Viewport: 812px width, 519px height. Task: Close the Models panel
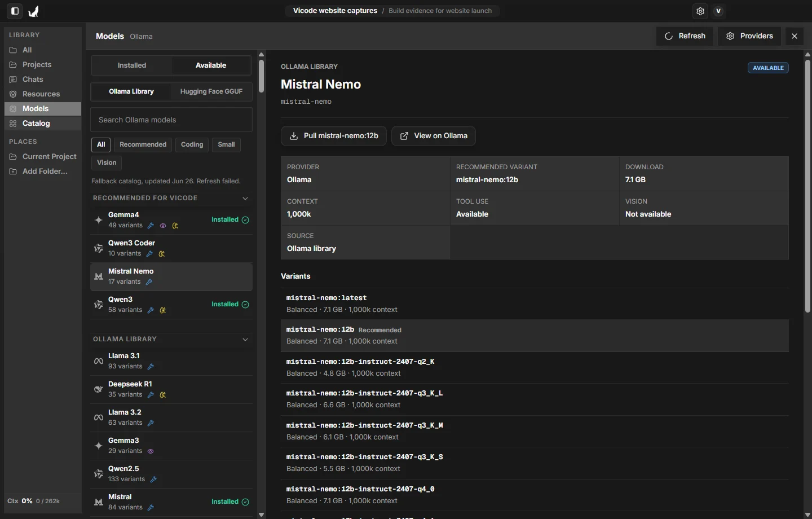(x=795, y=36)
